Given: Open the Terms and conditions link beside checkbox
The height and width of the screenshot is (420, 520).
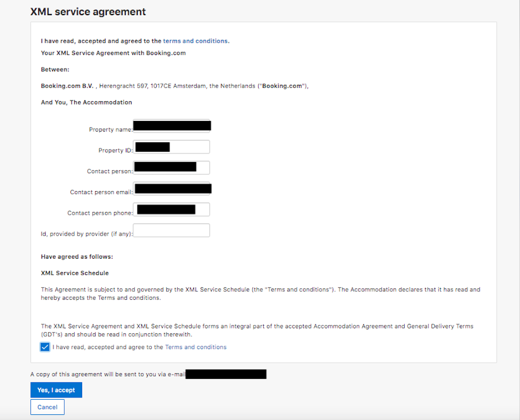Looking at the screenshot, I should coord(196,347).
